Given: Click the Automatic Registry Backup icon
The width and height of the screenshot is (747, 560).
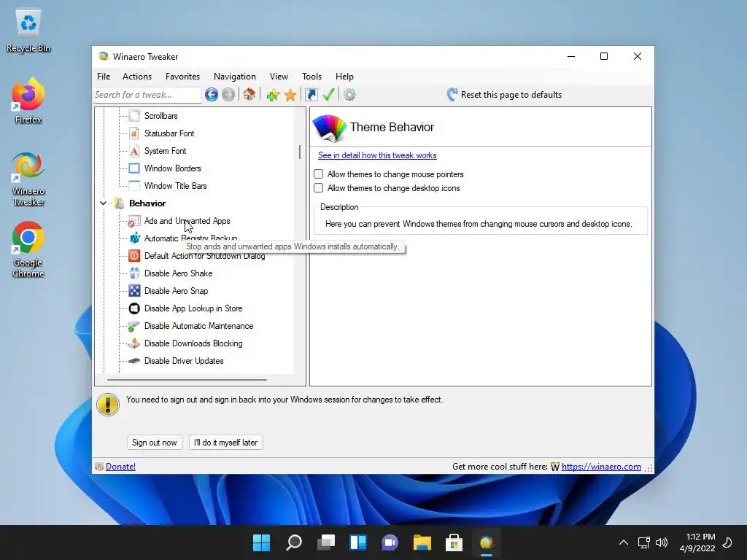Looking at the screenshot, I should pyautogui.click(x=134, y=238).
